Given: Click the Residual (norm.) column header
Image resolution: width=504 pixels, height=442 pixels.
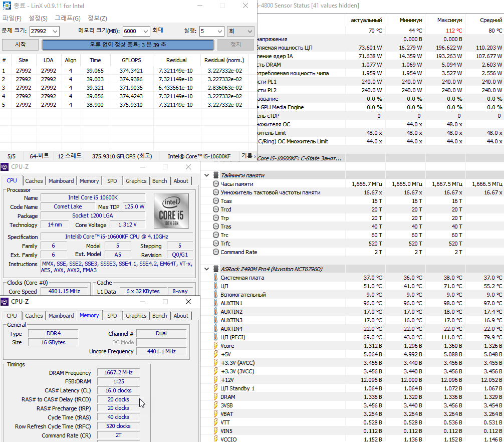Looking at the screenshot, I should tap(224, 60).
